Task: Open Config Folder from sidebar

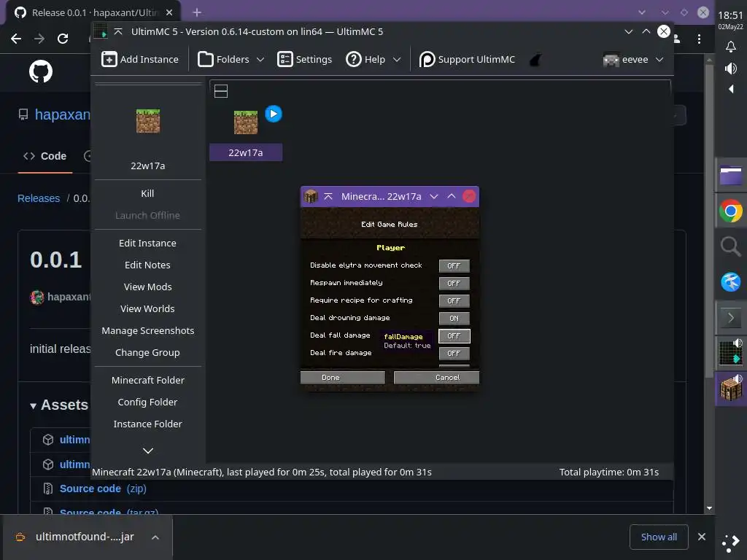Action: 147,402
